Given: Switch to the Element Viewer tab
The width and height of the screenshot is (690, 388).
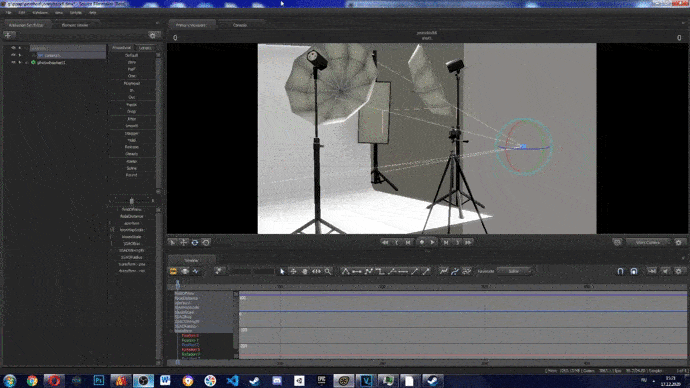Looking at the screenshot, I should coord(75,25).
